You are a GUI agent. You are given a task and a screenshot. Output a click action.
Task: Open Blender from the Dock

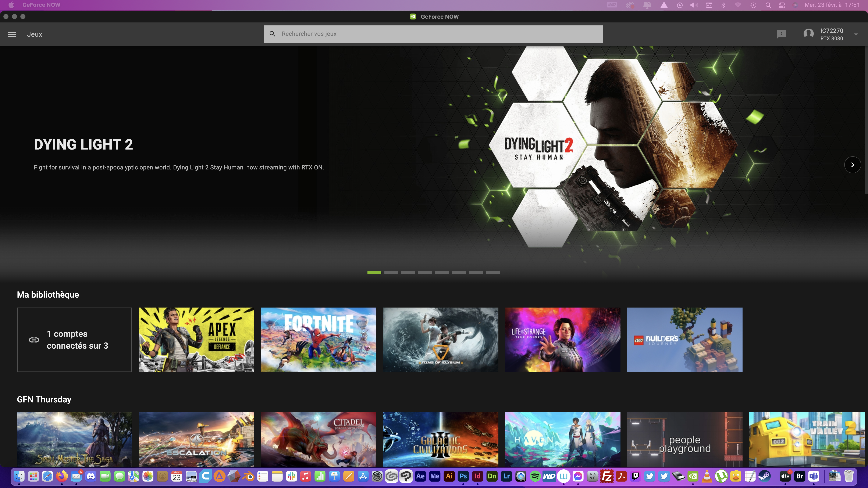[249, 476]
